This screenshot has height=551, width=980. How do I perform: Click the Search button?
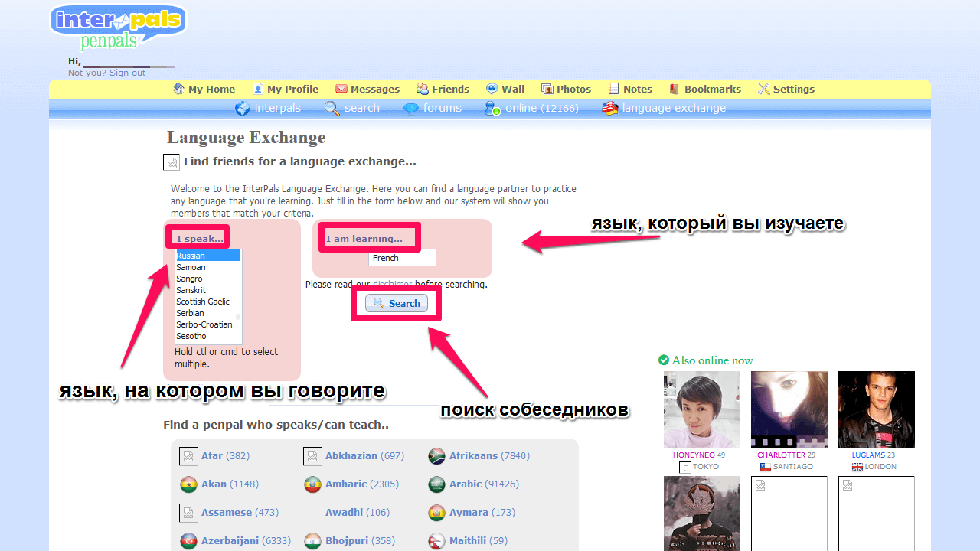click(397, 303)
